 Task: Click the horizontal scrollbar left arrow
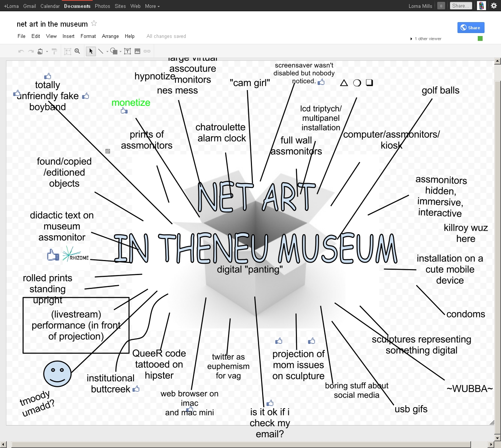click(x=3, y=445)
